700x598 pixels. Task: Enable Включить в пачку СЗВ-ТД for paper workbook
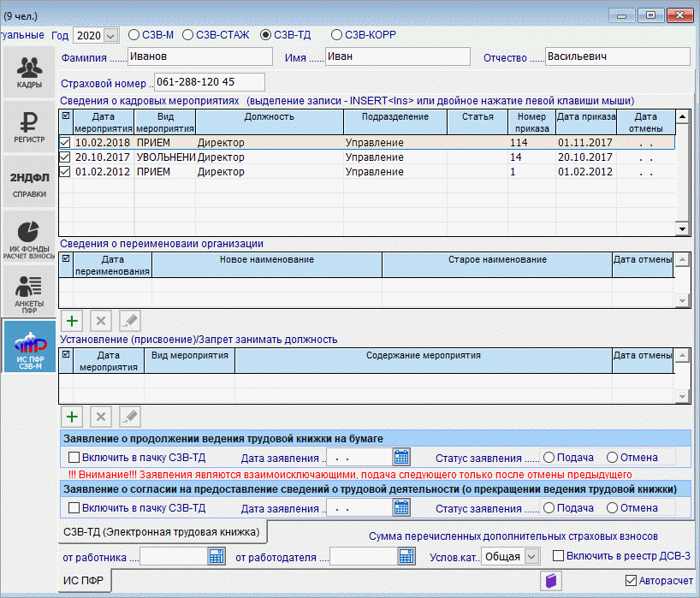pos(74,458)
